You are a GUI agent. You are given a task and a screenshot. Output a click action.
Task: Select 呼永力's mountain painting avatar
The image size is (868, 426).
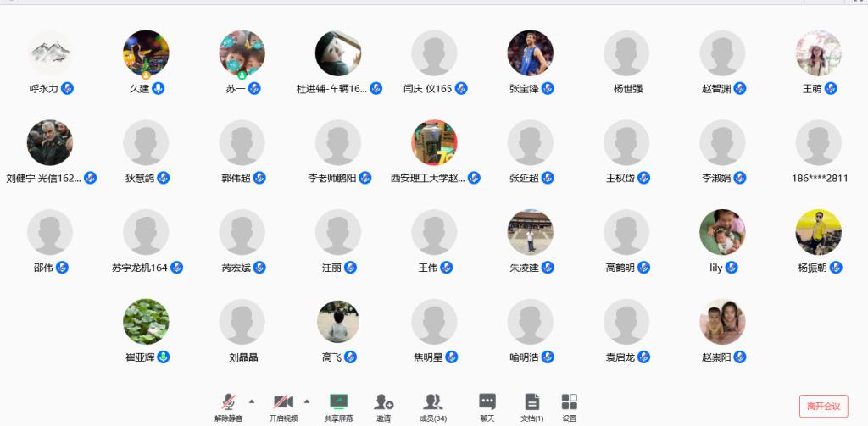(x=50, y=53)
